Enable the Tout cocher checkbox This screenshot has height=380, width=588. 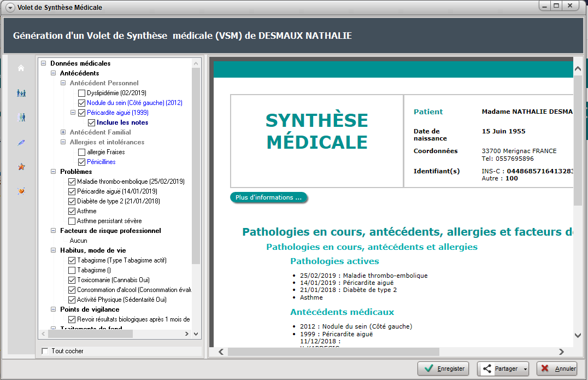[45, 351]
